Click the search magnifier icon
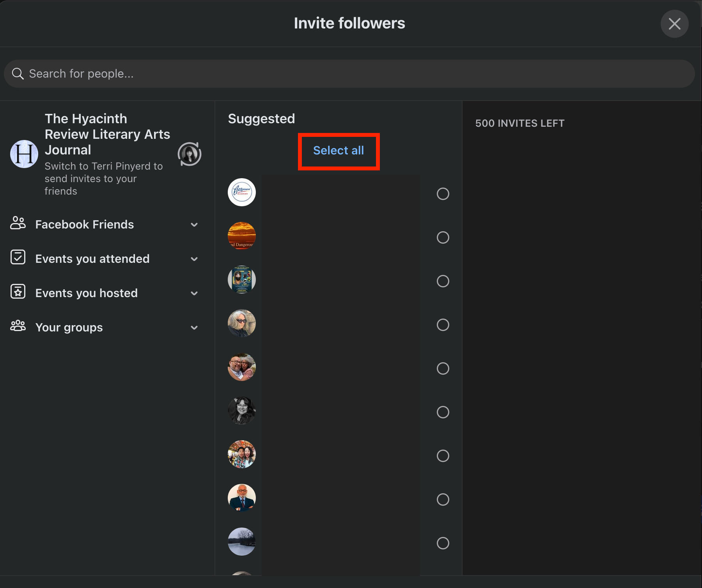The width and height of the screenshot is (702, 588). click(x=18, y=74)
